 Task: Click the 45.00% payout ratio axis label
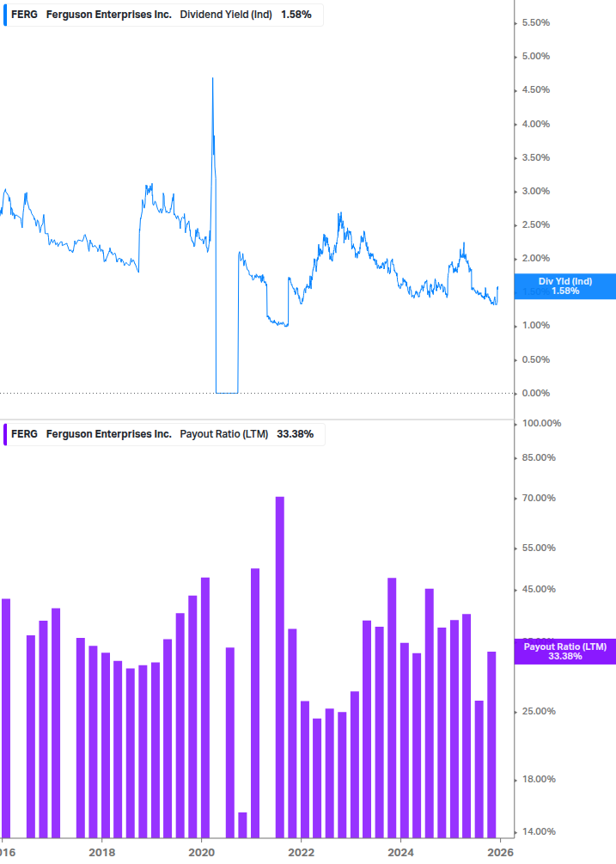(539, 590)
